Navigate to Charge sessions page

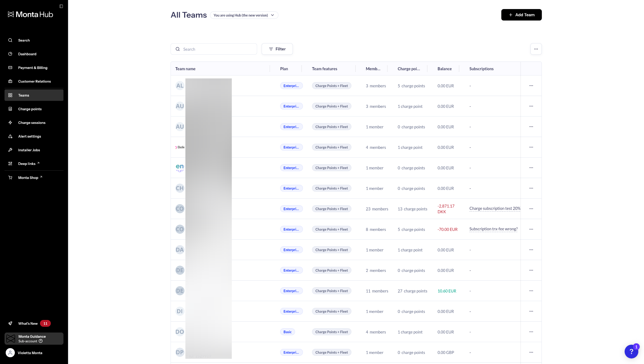click(32, 123)
